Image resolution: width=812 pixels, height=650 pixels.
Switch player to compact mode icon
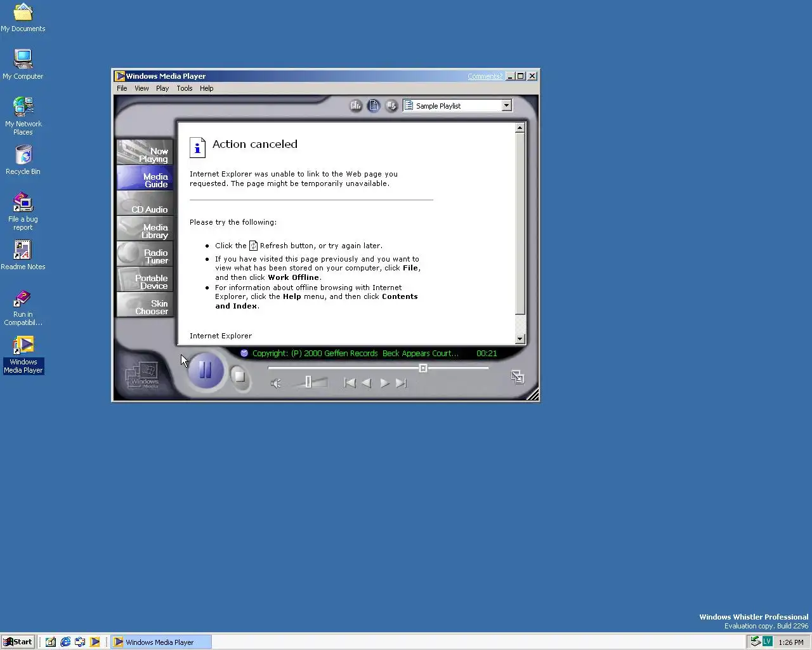(517, 377)
